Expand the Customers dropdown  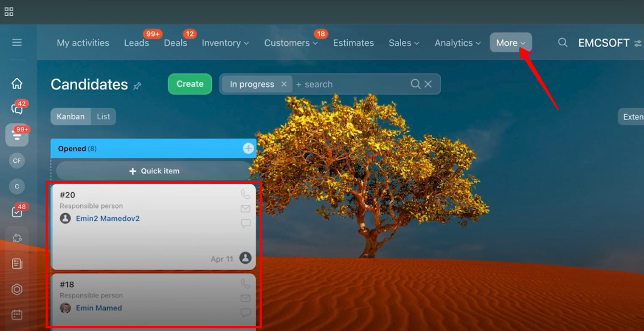click(x=291, y=43)
